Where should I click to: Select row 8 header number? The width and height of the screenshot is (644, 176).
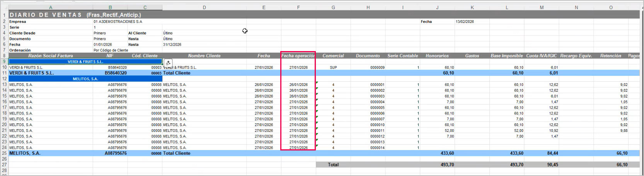pyautogui.click(x=4, y=56)
